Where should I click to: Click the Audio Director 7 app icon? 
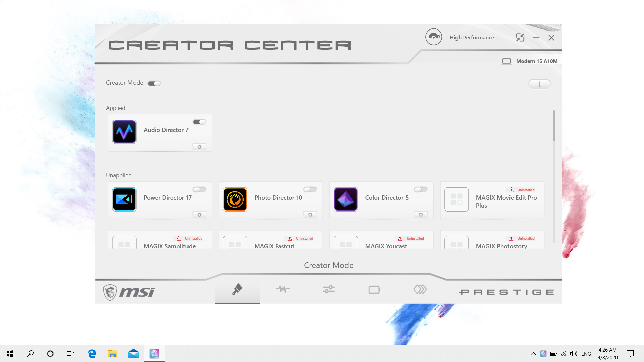click(x=124, y=132)
